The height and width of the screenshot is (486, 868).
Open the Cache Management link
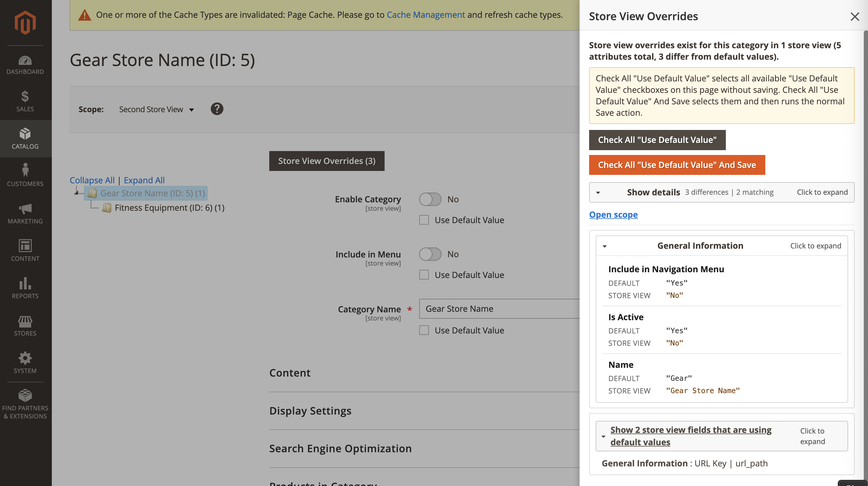click(426, 15)
